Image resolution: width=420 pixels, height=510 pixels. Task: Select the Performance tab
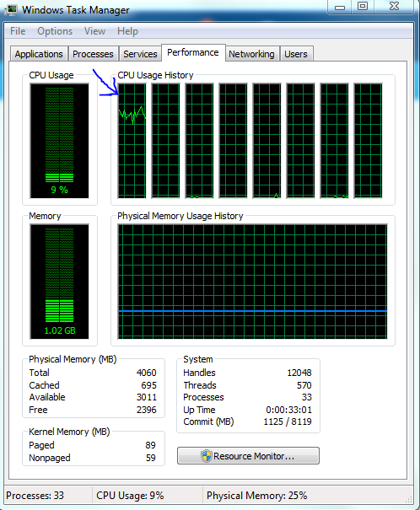point(193,53)
